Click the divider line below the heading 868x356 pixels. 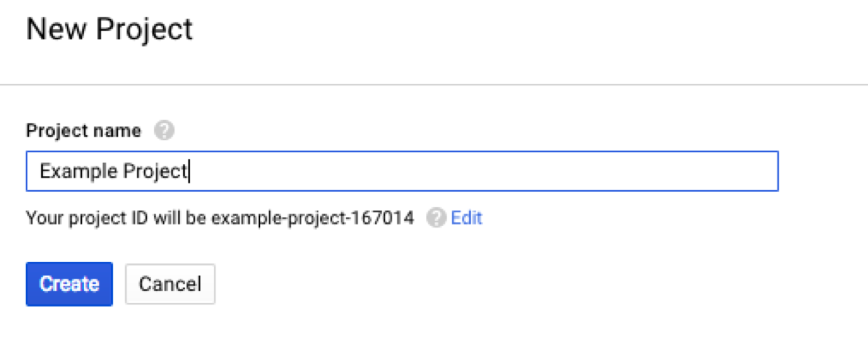[x=434, y=84]
